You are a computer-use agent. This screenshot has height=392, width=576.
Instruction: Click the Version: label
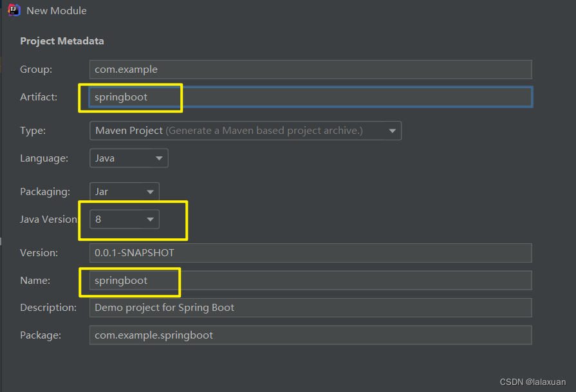[x=39, y=253]
